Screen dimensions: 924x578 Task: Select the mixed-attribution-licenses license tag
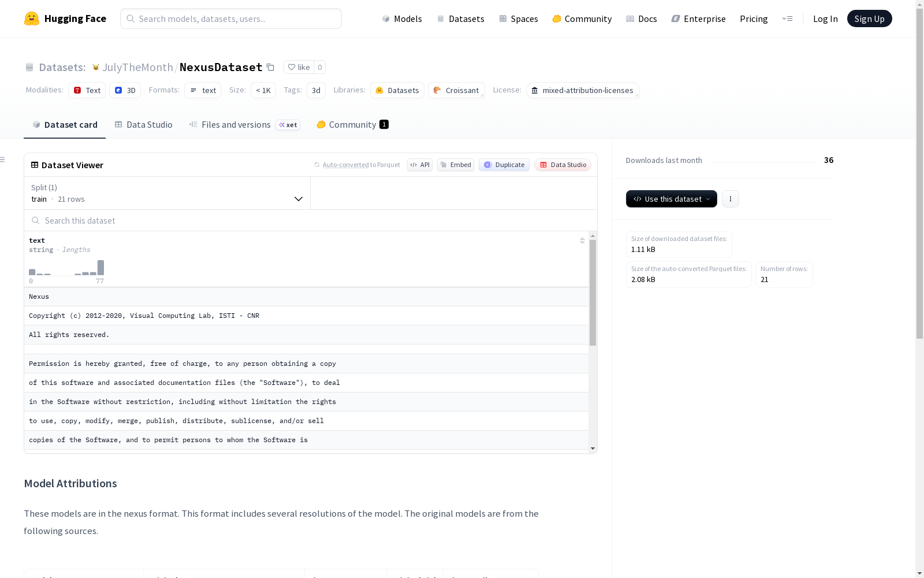[x=583, y=90]
